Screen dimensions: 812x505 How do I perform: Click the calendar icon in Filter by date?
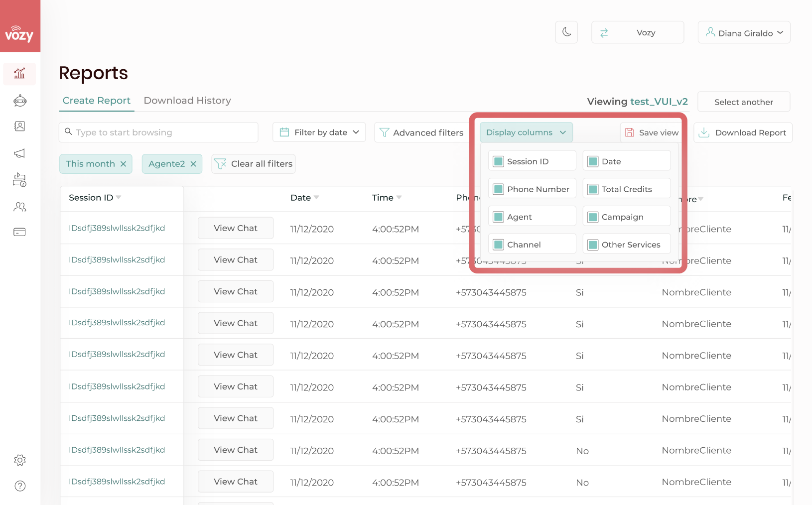click(284, 132)
